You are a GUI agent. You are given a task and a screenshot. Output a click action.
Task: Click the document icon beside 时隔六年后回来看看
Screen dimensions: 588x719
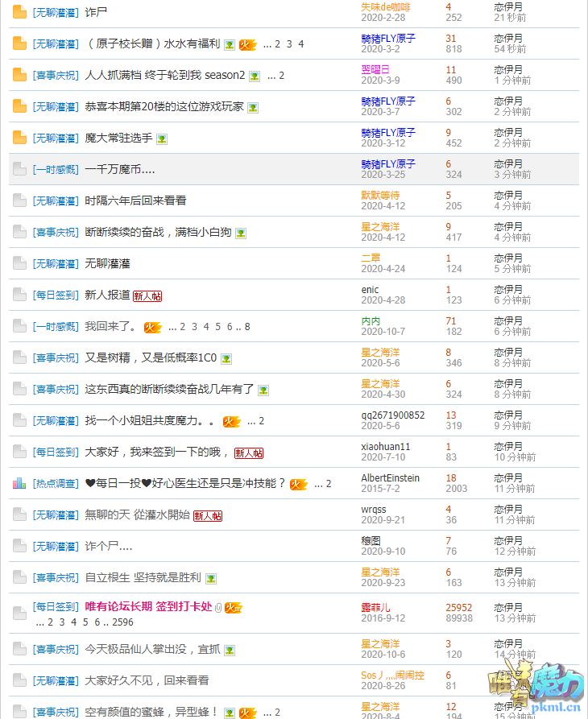pyautogui.click(x=20, y=200)
